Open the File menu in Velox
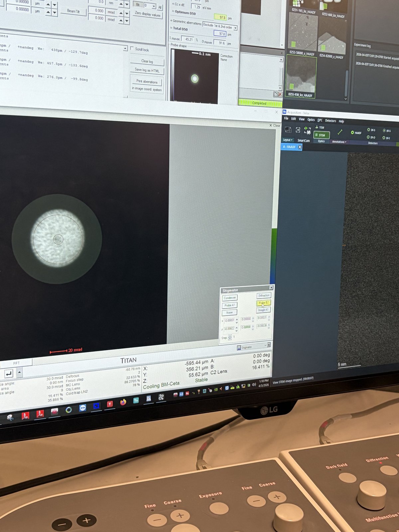Screen dimensions: 399x532 click(x=286, y=118)
